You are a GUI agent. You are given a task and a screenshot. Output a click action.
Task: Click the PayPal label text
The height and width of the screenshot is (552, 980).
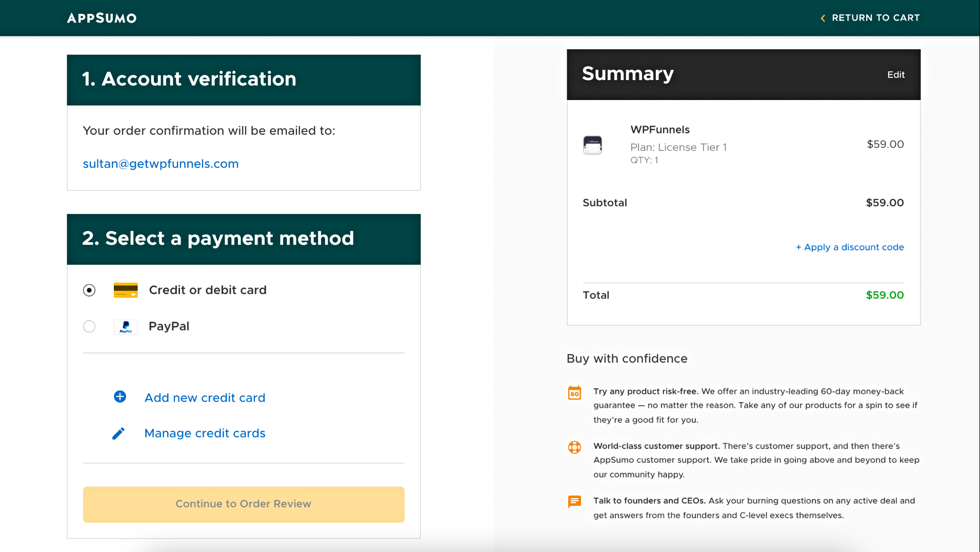coord(169,326)
